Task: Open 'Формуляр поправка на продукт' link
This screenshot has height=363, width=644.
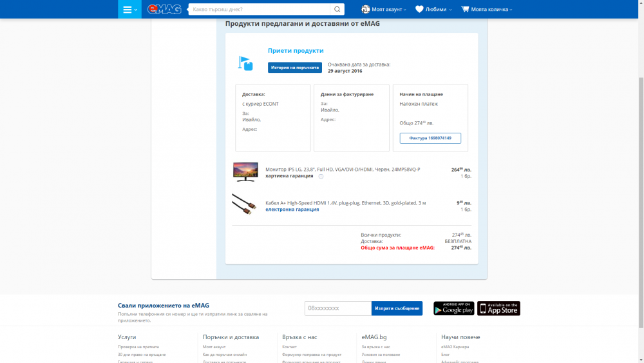Action: coord(312,355)
